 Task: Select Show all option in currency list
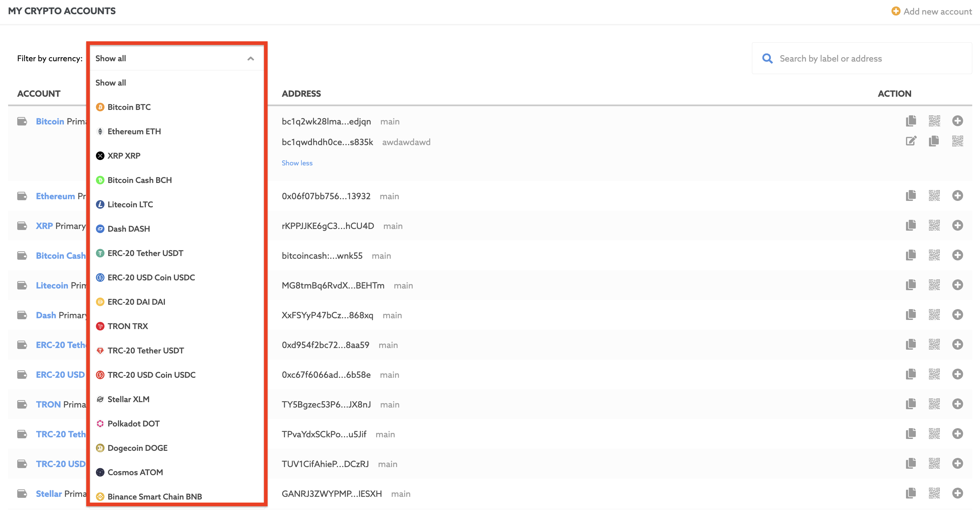[x=176, y=83]
